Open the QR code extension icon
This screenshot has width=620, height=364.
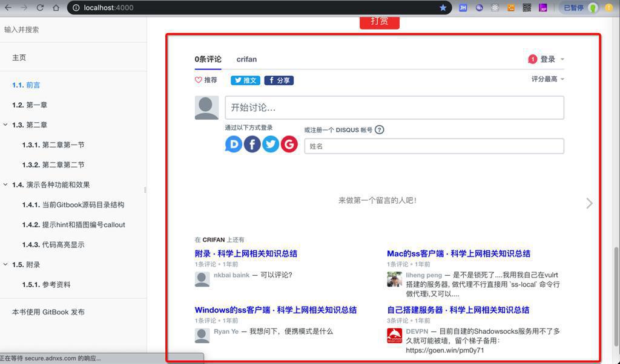[527, 7]
